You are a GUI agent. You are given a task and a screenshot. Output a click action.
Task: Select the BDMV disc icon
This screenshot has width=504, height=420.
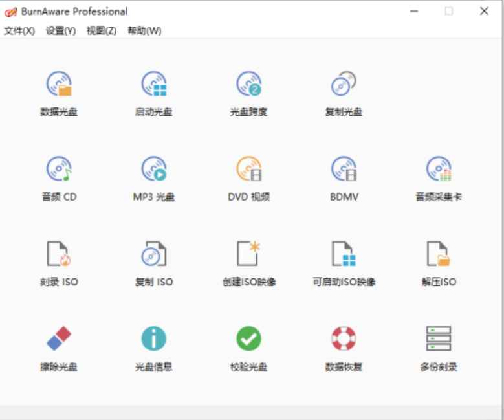344,170
